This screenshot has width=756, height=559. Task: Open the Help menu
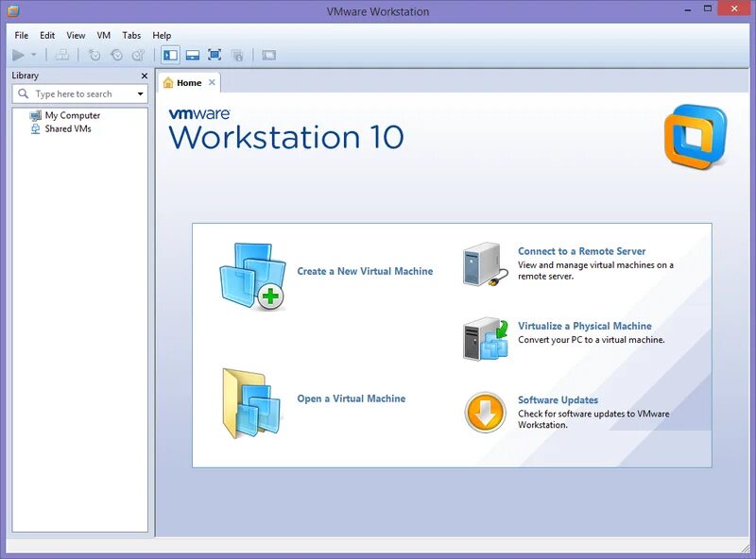point(162,35)
